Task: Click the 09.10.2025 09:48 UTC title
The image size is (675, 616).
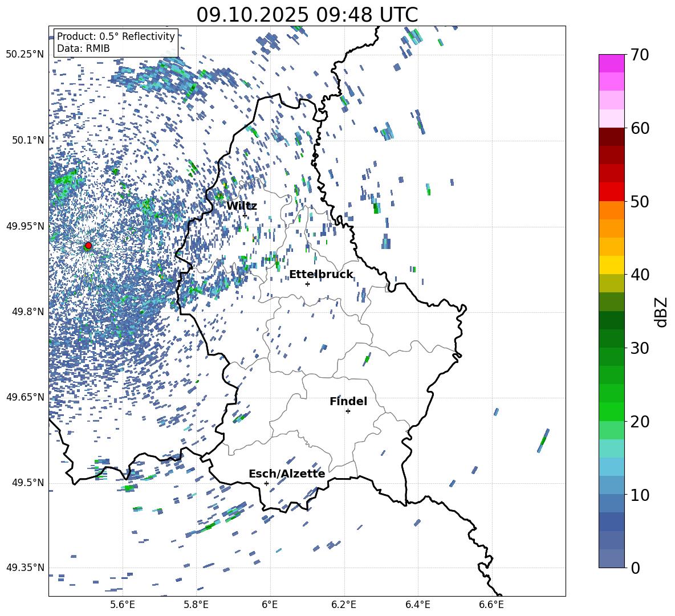Action: [x=307, y=15]
